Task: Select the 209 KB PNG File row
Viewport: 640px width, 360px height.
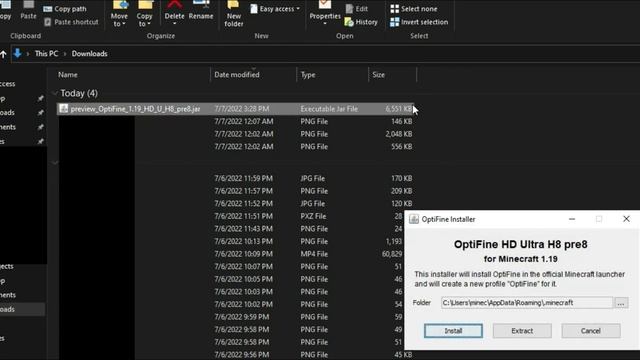Action: coord(236,191)
